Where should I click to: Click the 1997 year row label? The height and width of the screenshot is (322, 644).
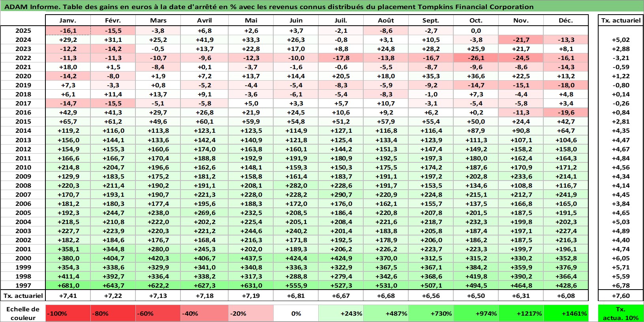[x=23, y=285]
